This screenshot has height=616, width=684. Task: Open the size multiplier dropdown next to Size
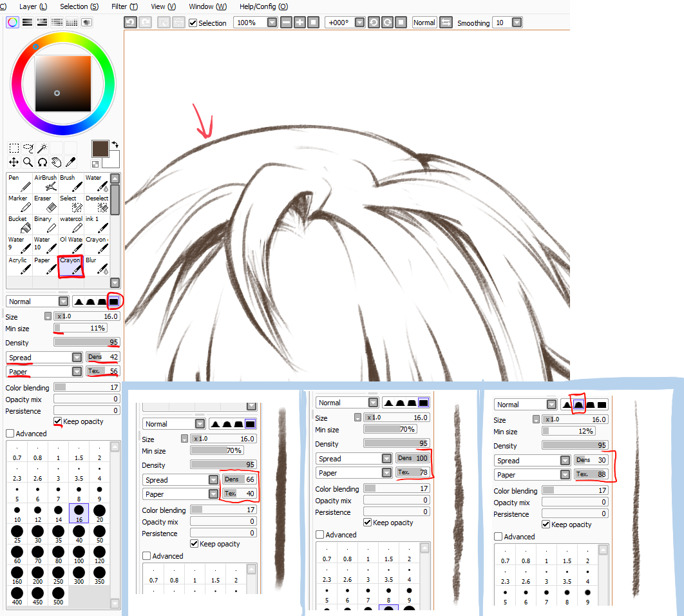click(48, 316)
